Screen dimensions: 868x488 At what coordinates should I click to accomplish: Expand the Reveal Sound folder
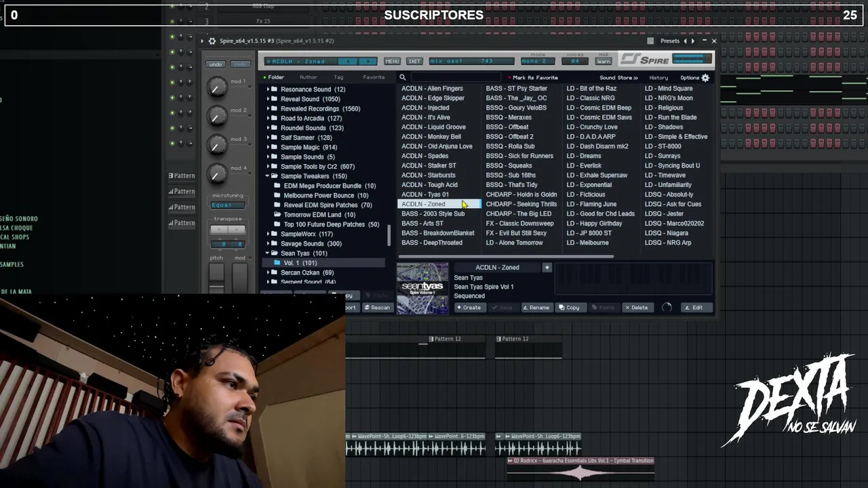pos(269,99)
